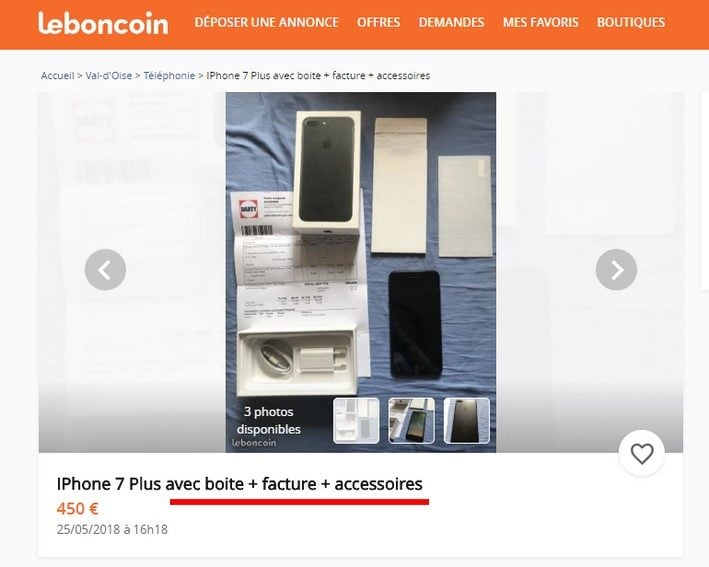Click the 450 € price
Viewport: 709px width, 567px height.
(x=77, y=509)
